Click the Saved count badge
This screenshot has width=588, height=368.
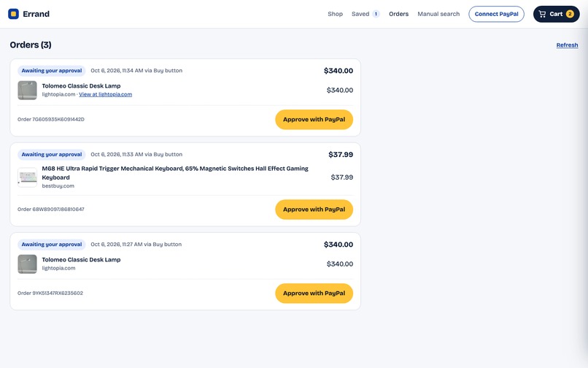[x=376, y=14]
